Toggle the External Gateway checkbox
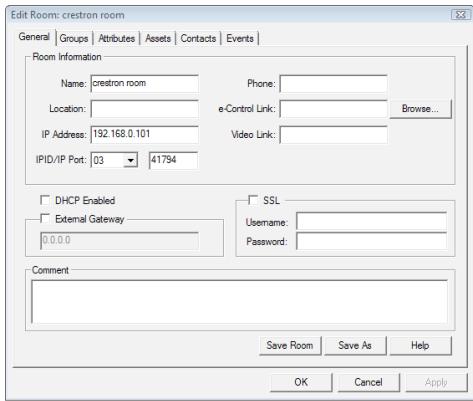This screenshot has height=401, width=473. click(45, 219)
